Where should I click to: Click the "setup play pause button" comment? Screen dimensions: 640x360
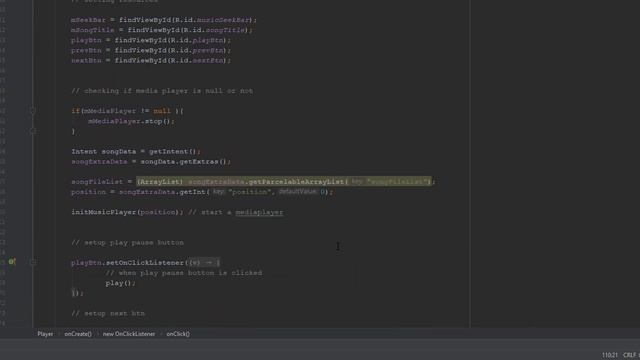127,242
